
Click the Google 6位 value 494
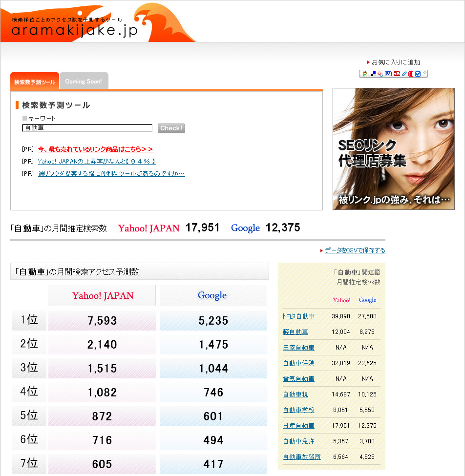[213, 440]
